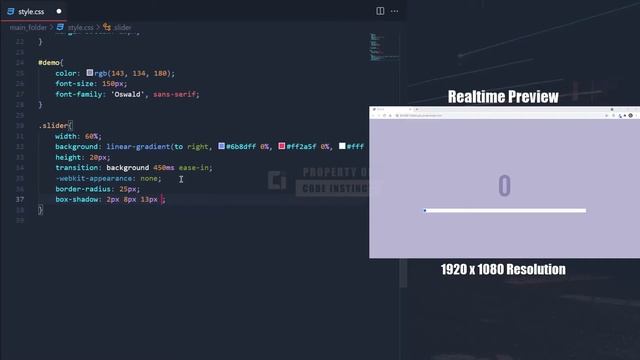The image size is (640, 360).
Task: Click the slider thumb in the browser preview
Action: point(425,211)
